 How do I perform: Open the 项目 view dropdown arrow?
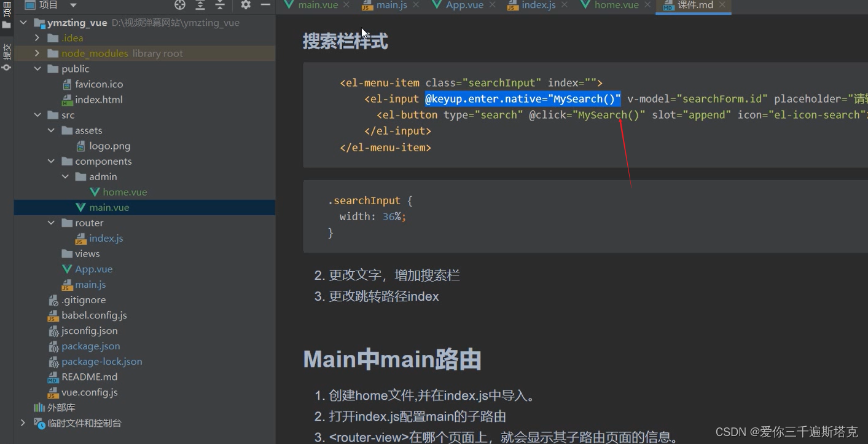(74, 5)
